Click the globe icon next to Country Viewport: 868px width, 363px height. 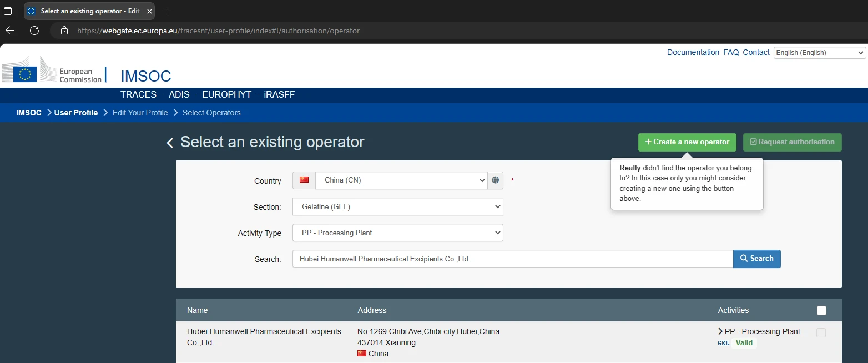click(496, 180)
